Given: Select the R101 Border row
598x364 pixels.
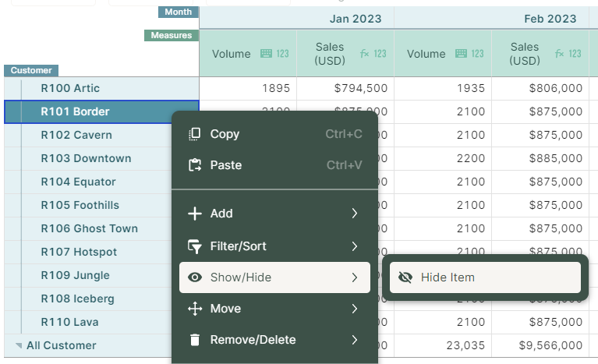Looking at the screenshot, I should [101, 111].
